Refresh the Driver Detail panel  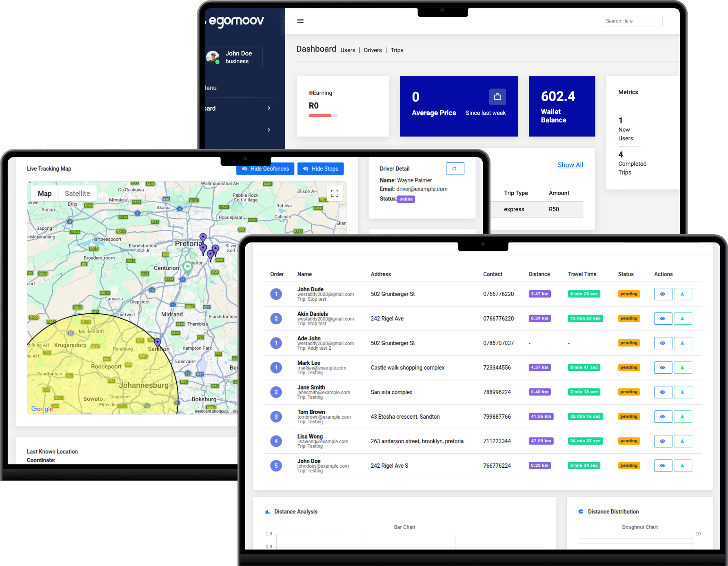tap(455, 169)
